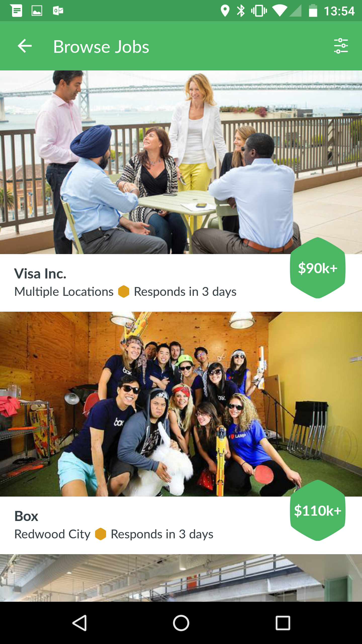Tap Android recent apps square button

coord(283,623)
